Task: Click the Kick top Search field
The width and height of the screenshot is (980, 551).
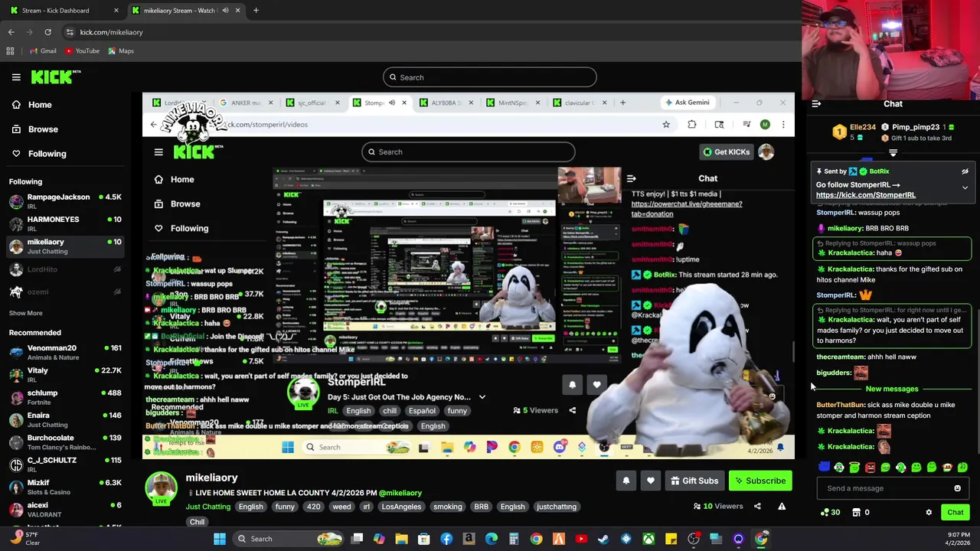Action: [x=490, y=77]
